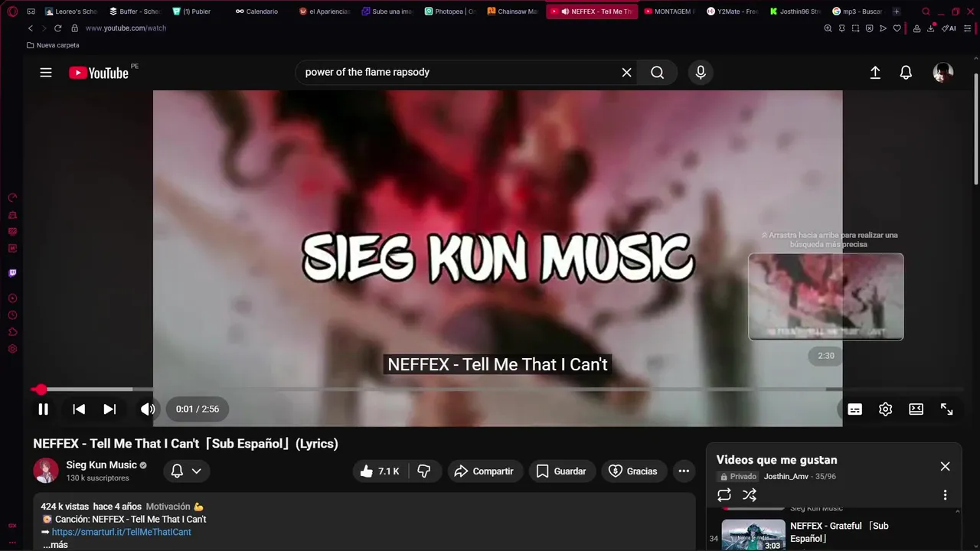
Task: Click the magnifier search button
Action: [657, 72]
